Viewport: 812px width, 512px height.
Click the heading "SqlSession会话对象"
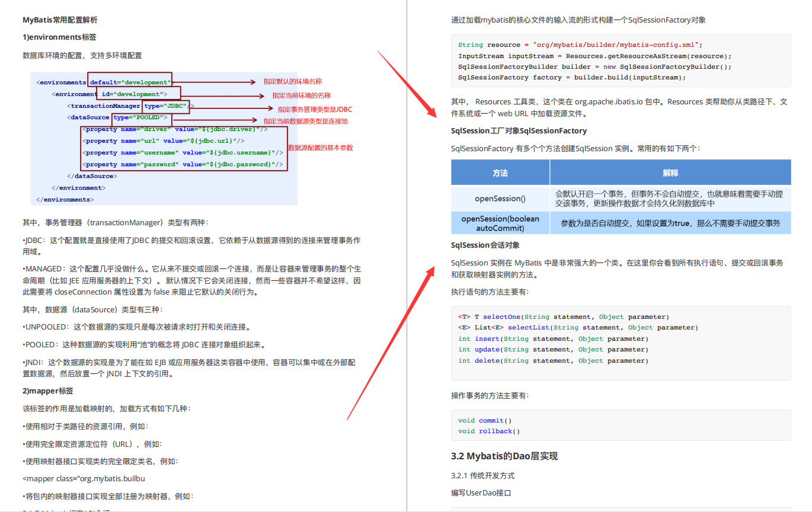(x=485, y=245)
